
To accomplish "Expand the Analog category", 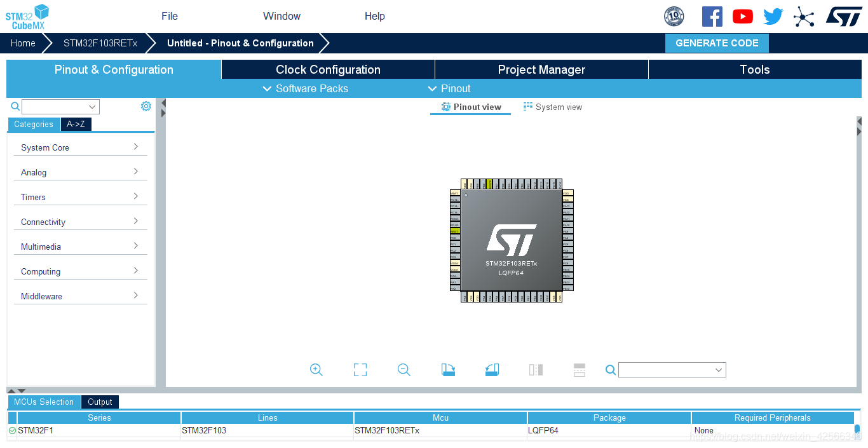I will point(80,172).
